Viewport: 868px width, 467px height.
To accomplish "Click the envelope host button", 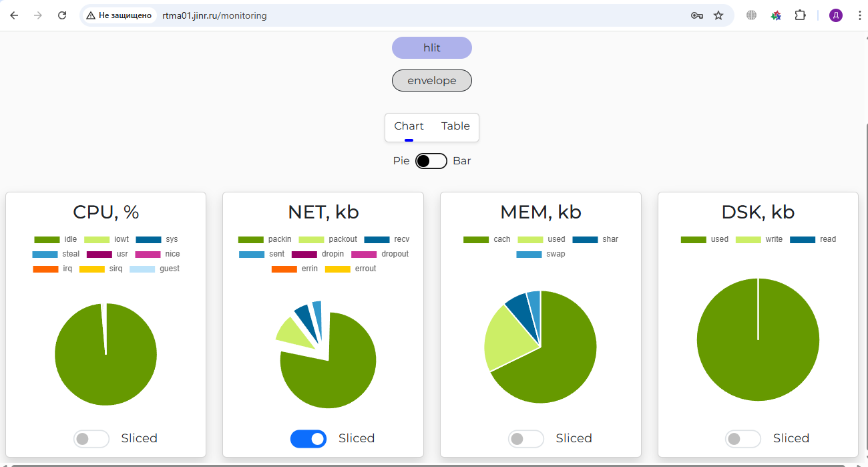I will (432, 81).
